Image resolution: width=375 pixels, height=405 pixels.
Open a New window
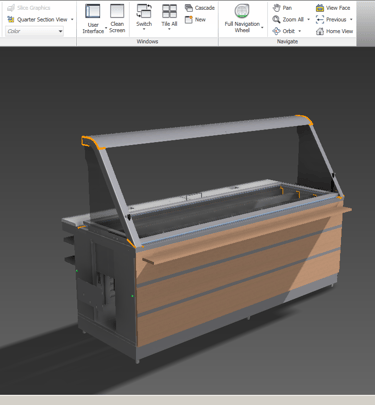[195, 20]
